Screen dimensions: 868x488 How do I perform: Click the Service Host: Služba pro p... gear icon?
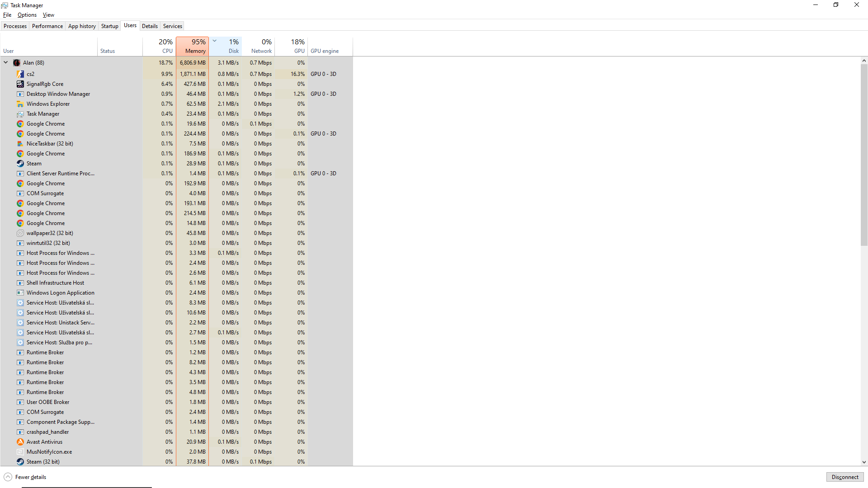[x=20, y=343]
